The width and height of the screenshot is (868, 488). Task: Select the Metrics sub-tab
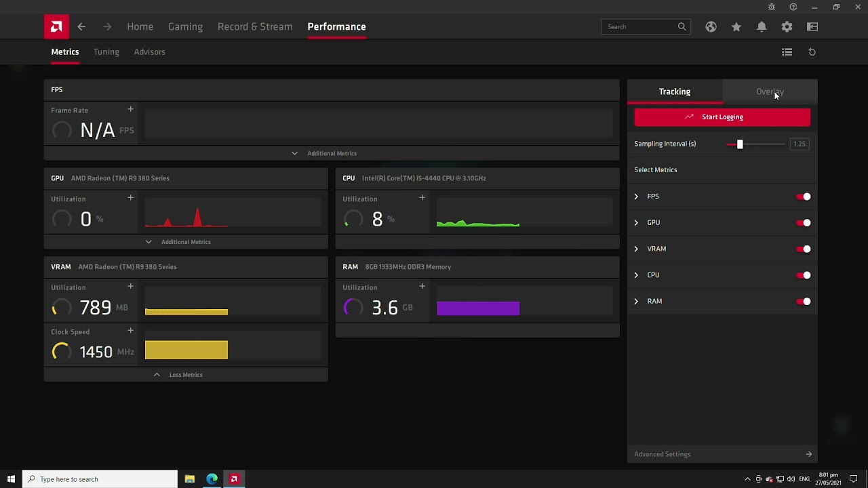click(65, 52)
